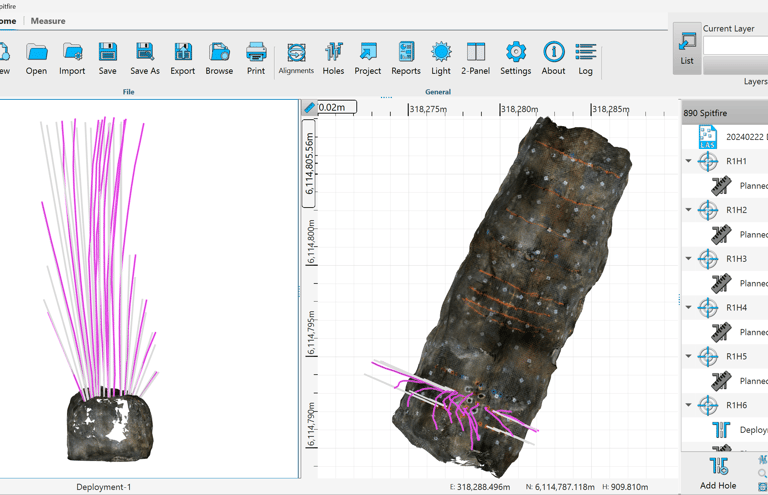Print using the Print icon
Viewport: 768px width, 495px height.
256,58
